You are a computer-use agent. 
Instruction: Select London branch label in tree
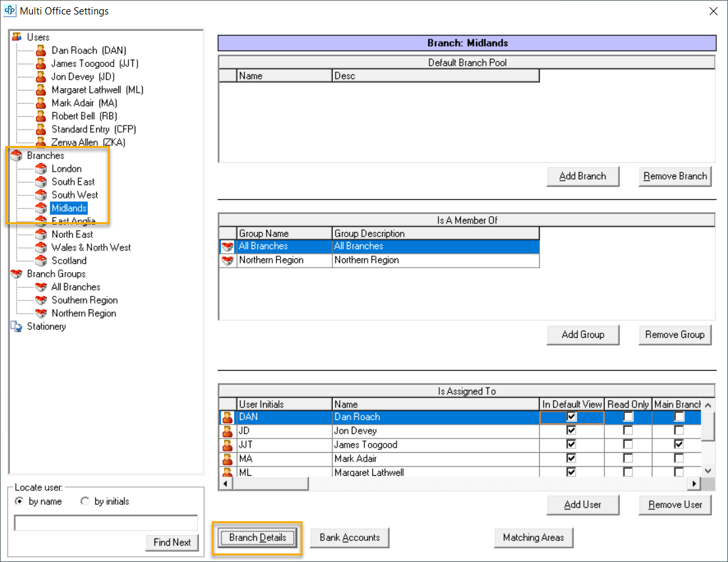[66, 168]
